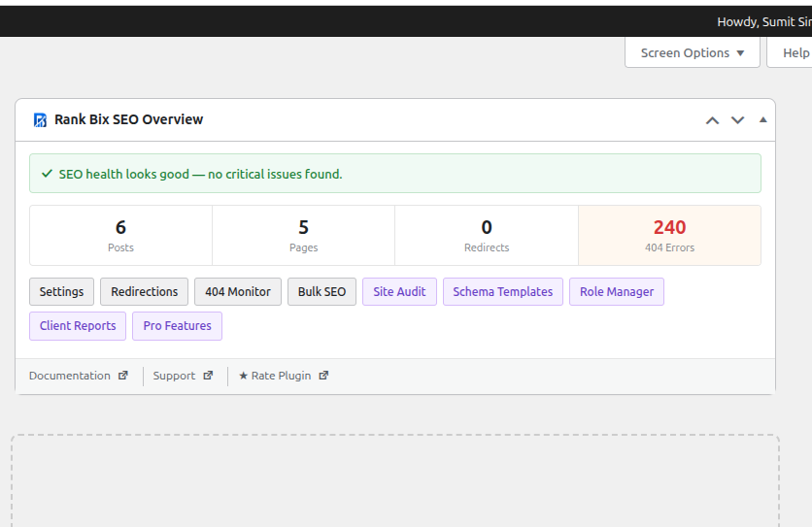The height and width of the screenshot is (527, 812).
Task: Open Rank Bix Settings
Action: click(x=61, y=291)
